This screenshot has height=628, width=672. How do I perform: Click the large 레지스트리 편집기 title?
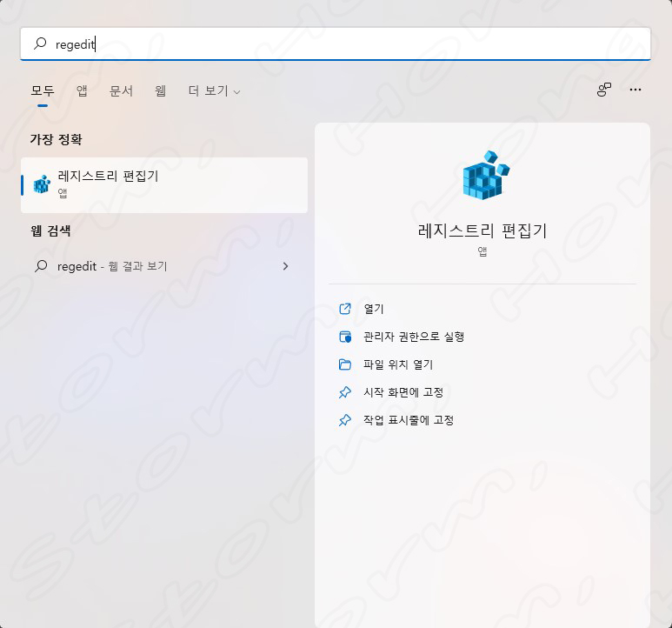[482, 230]
